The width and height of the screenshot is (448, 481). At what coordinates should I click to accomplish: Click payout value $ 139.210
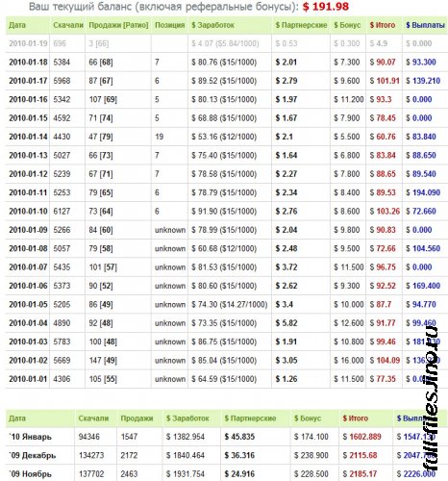[x=423, y=81]
